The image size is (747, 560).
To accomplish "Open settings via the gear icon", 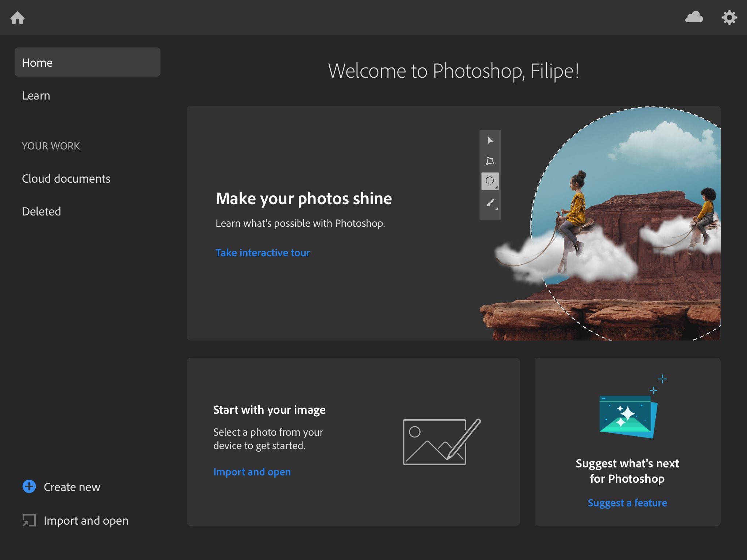I will (729, 17).
